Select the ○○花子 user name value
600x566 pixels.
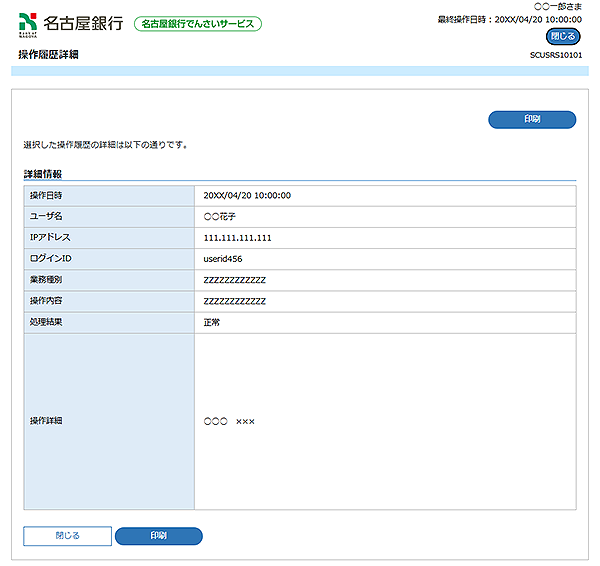(x=219, y=217)
